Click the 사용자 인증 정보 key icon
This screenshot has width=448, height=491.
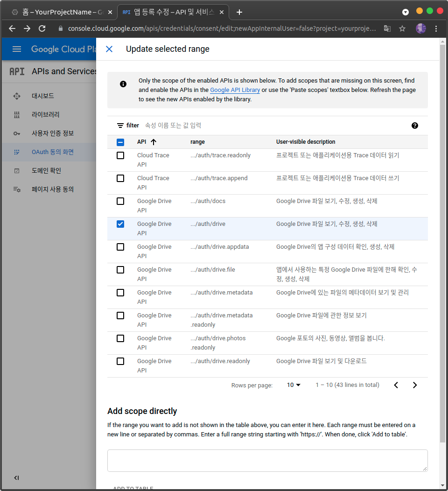tap(17, 133)
